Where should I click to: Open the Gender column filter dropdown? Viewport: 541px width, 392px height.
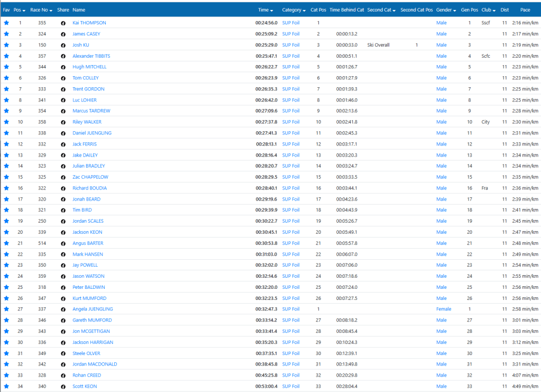tap(446, 10)
